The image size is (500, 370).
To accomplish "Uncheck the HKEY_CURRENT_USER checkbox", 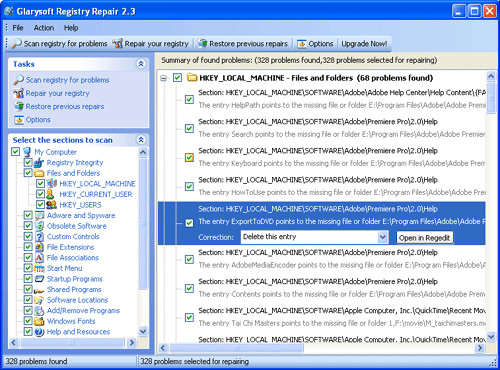I will 40,194.
